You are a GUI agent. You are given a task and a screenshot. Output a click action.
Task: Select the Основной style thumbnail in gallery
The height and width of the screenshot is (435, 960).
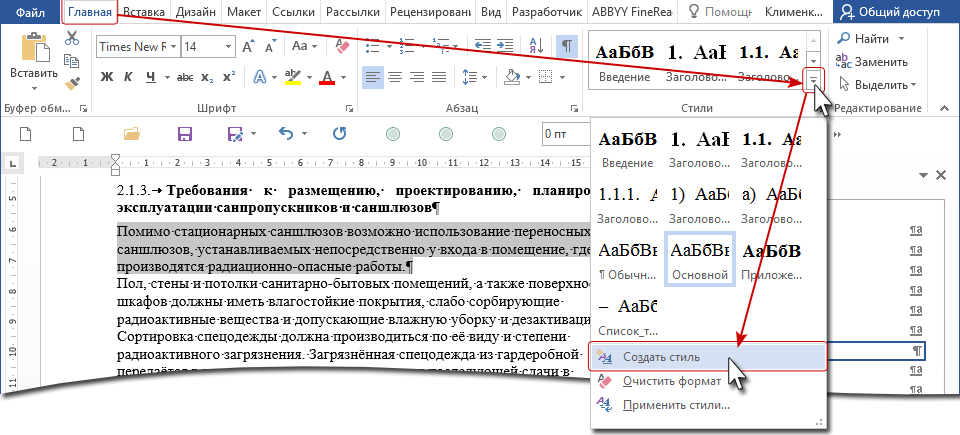[700, 260]
